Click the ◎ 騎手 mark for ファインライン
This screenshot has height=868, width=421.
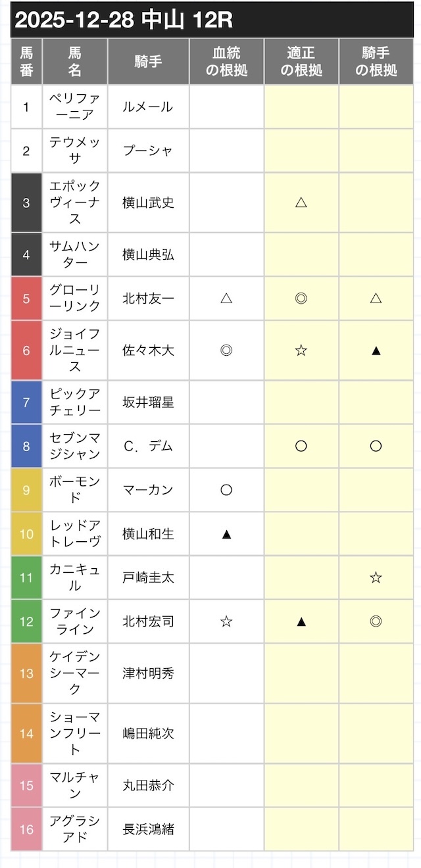point(376,621)
